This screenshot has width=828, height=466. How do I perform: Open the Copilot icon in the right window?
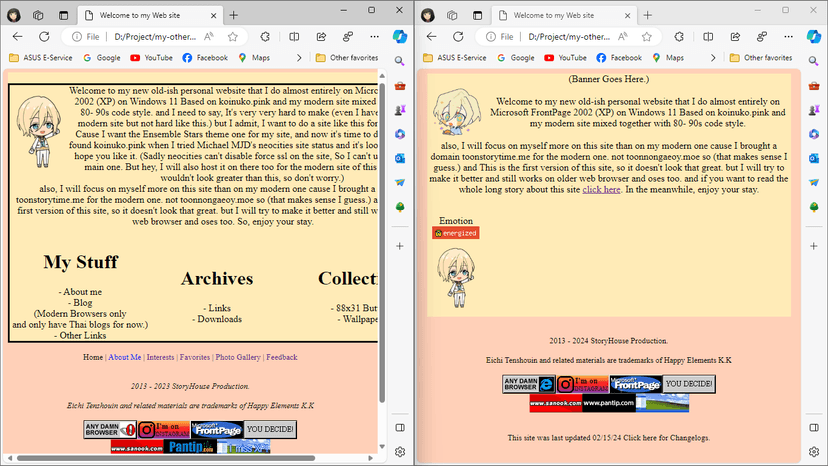coord(814,36)
